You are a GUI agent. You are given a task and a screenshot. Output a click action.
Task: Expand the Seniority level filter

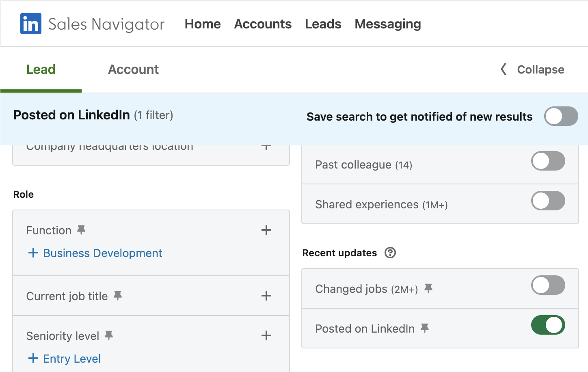pyautogui.click(x=266, y=335)
